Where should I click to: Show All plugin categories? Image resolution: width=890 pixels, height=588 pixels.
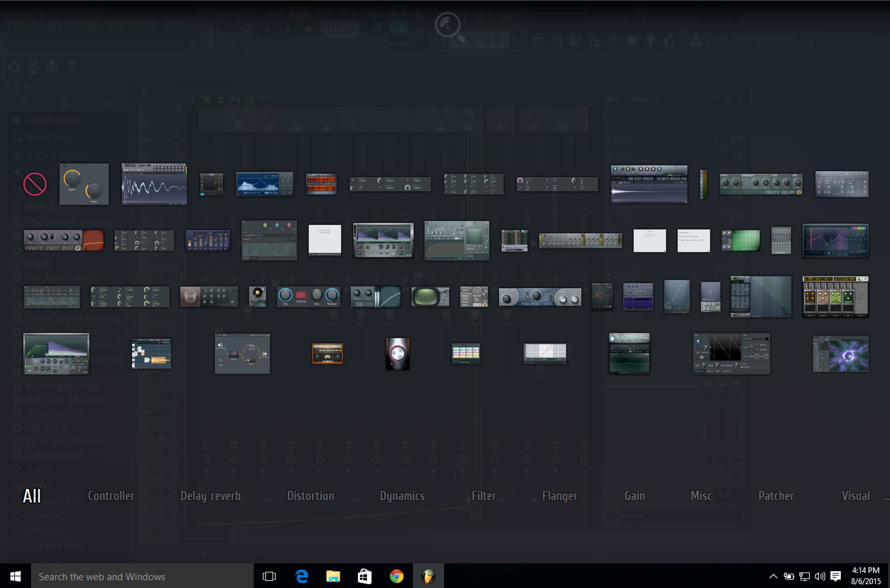pyautogui.click(x=32, y=496)
